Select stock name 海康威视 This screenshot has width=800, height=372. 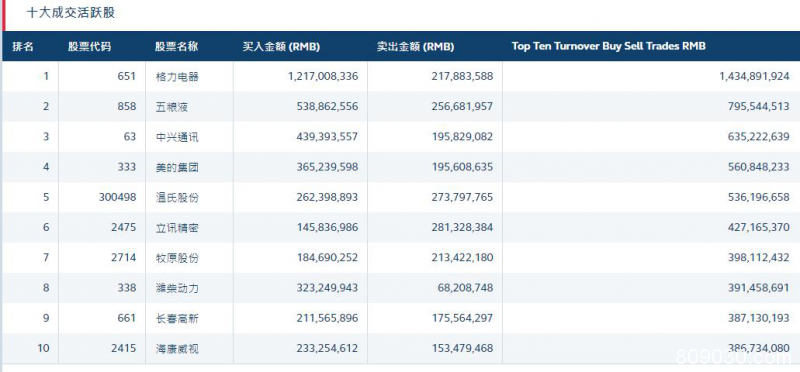click(x=177, y=349)
